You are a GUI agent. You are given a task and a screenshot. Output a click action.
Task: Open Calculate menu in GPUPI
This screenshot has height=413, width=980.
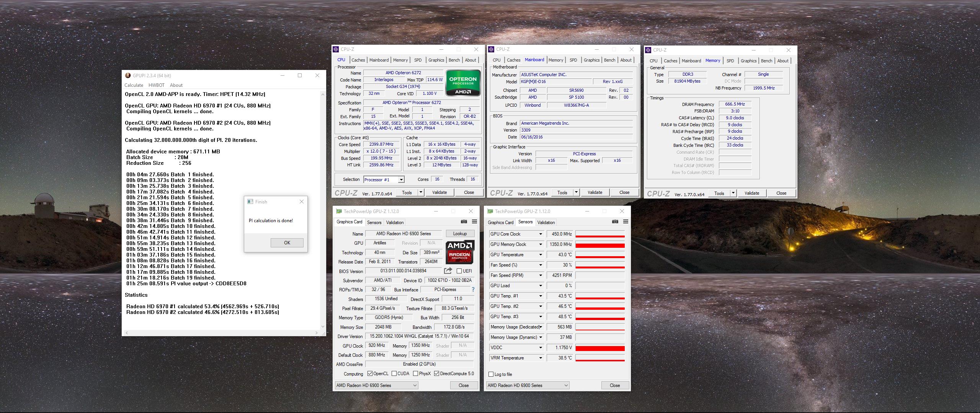tap(134, 85)
